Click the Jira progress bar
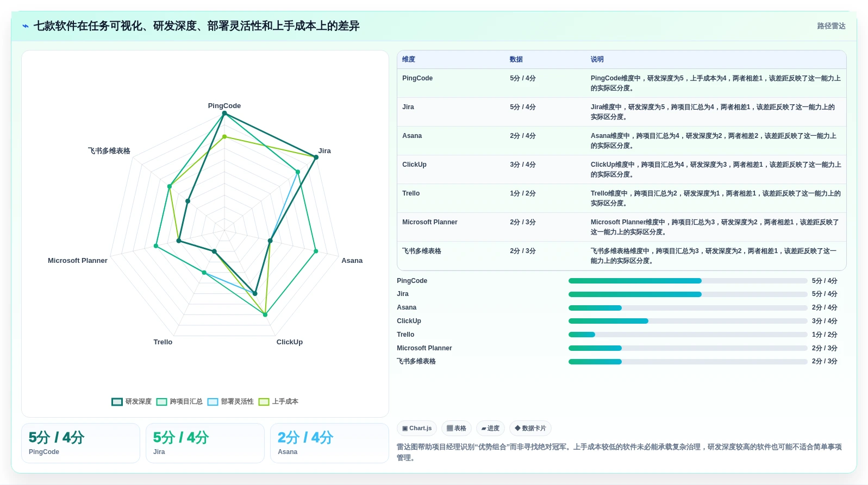Screen dimensions: 868x485 pyautogui.click(x=688, y=294)
